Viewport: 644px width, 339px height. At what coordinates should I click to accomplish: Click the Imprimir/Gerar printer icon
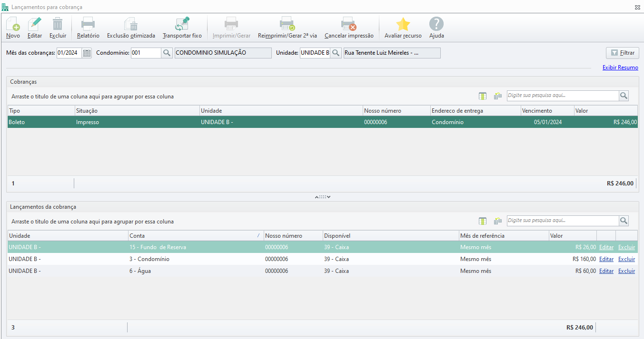[x=231, y=24]
